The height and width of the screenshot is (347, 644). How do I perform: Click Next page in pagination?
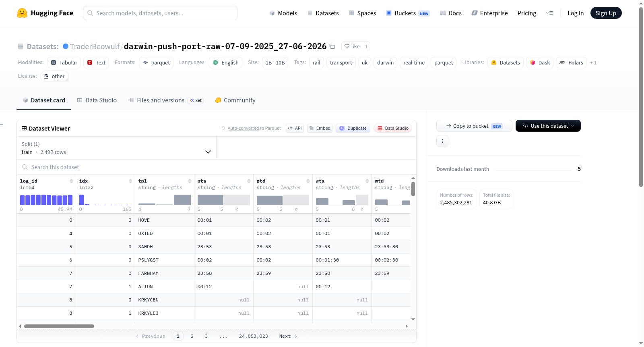point(288,336)
